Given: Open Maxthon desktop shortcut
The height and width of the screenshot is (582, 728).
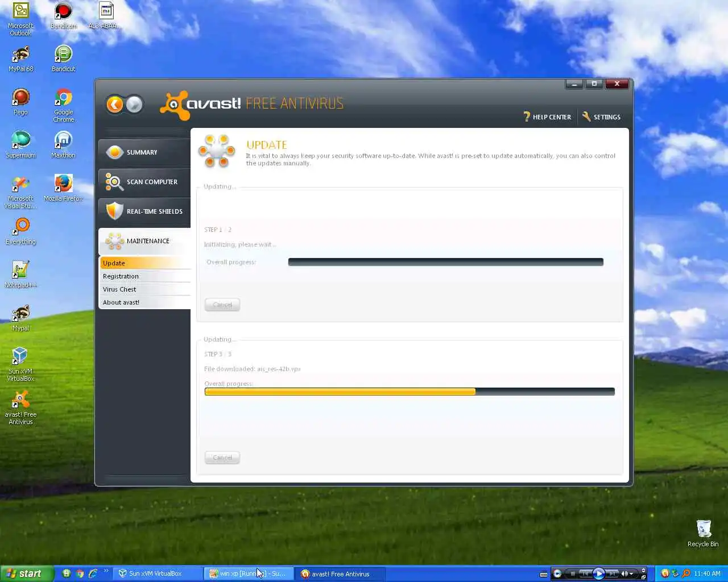Looking at the screenshot, I should coord(63,145).
